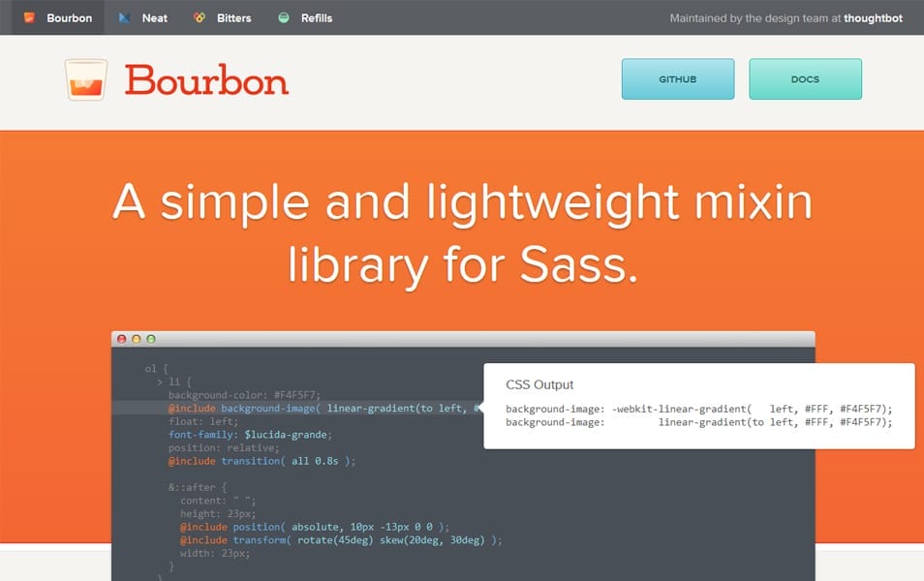This screenshot has height=581, width=924.
Task: Open the DOCS page
Action: point(805,80)
